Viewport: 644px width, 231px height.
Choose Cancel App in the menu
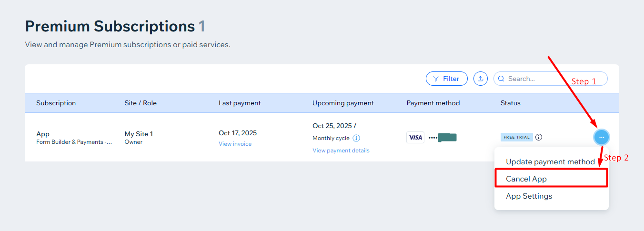551,179
